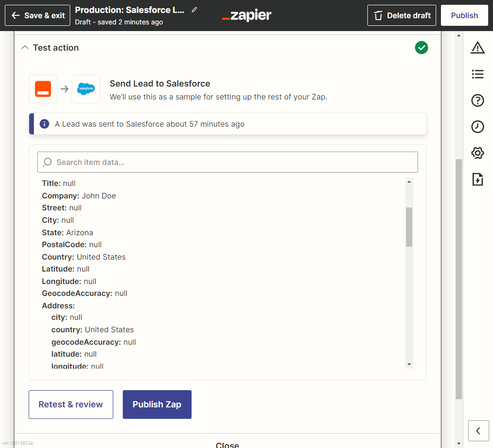Screen dimensions: 493x448
Task: Select the nested 'latitude: null' row
Action: 74,354
